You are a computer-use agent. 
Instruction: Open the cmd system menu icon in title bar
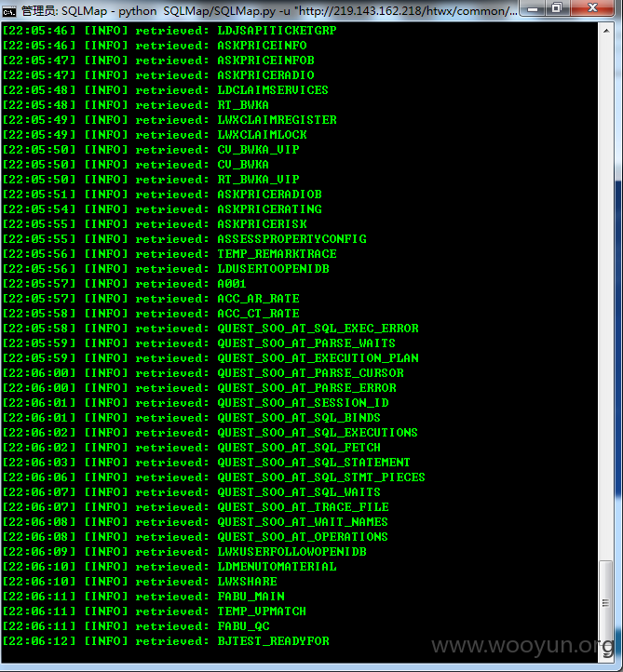[9, 11]
